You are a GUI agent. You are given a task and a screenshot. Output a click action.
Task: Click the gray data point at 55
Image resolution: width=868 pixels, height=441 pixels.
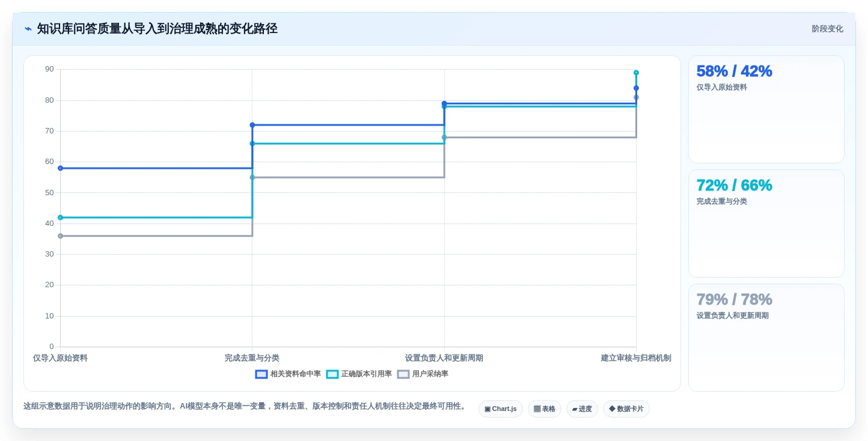[x=252, y=177]
